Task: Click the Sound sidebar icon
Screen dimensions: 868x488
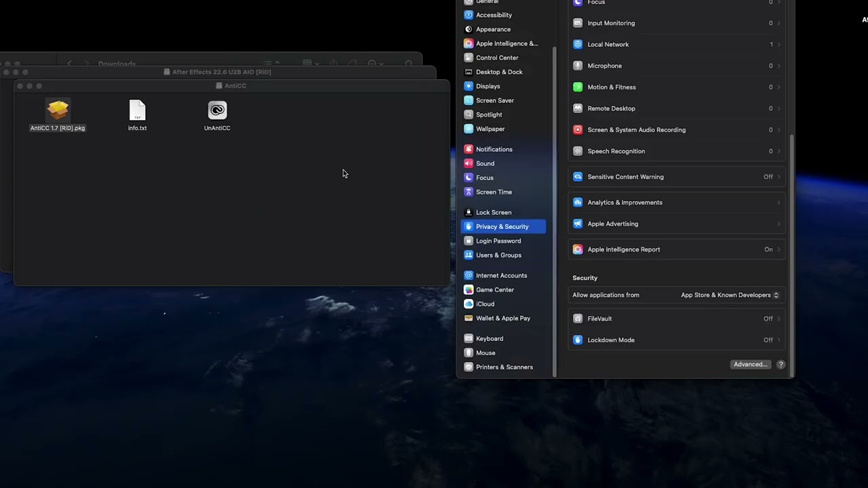Action: click(469, 163)
